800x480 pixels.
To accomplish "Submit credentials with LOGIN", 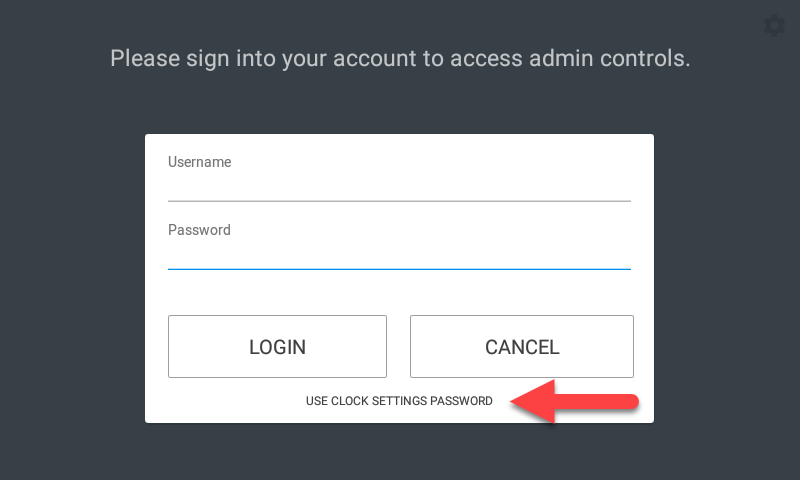I will click(x=277, y=347).
